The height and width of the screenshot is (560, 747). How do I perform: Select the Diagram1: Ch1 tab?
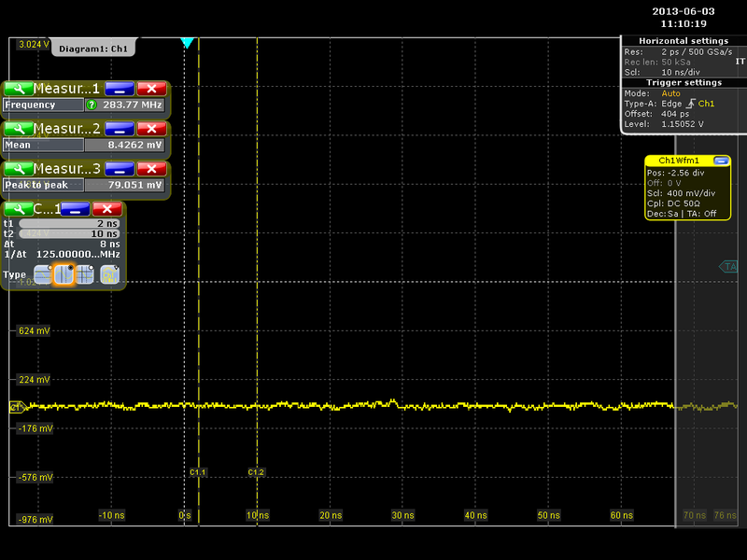coord(92,49)
